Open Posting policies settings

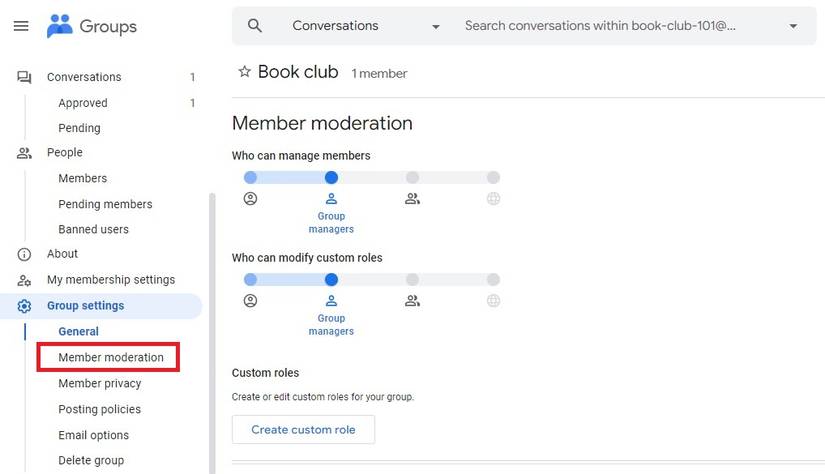pos(100,409)
